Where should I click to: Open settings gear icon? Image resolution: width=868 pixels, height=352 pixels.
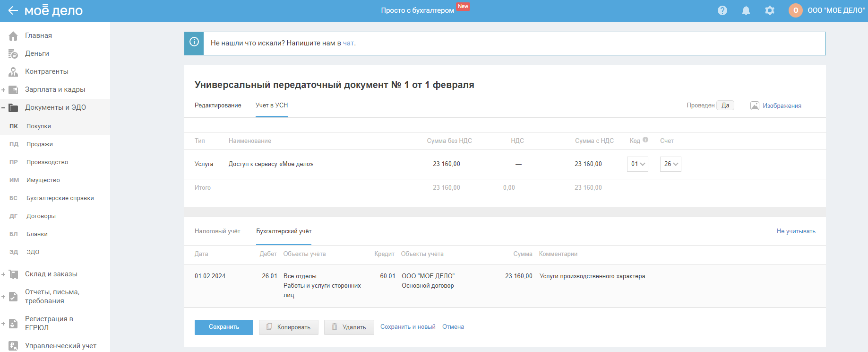click(x=769, y=10)
